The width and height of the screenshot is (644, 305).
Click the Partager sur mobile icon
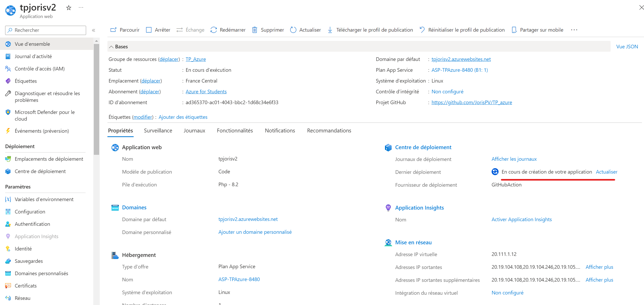tap(514, 30)
